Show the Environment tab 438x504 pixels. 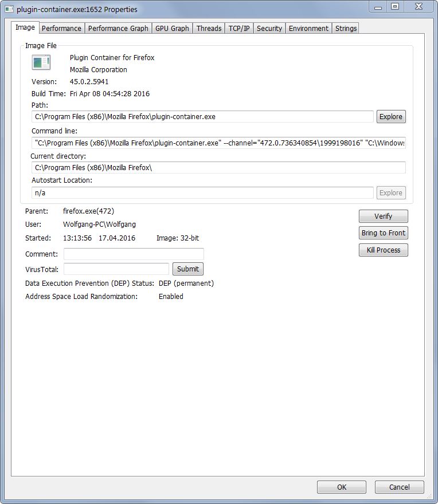tap(308, 28)
